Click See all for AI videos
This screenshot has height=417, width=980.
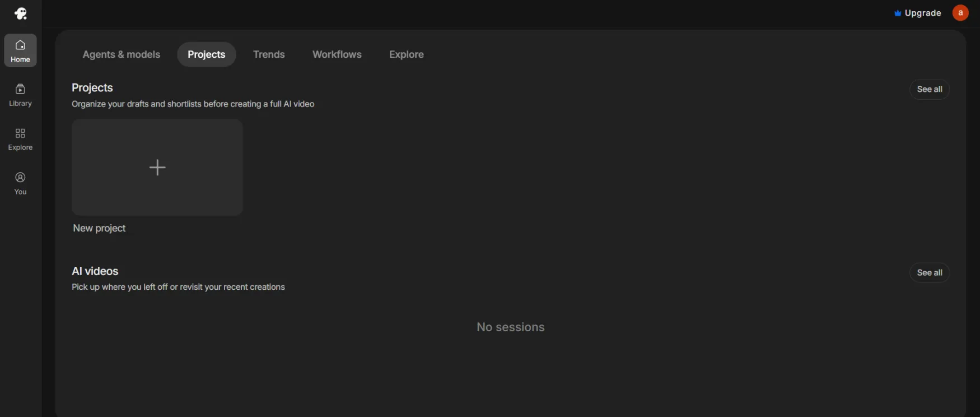930,272
